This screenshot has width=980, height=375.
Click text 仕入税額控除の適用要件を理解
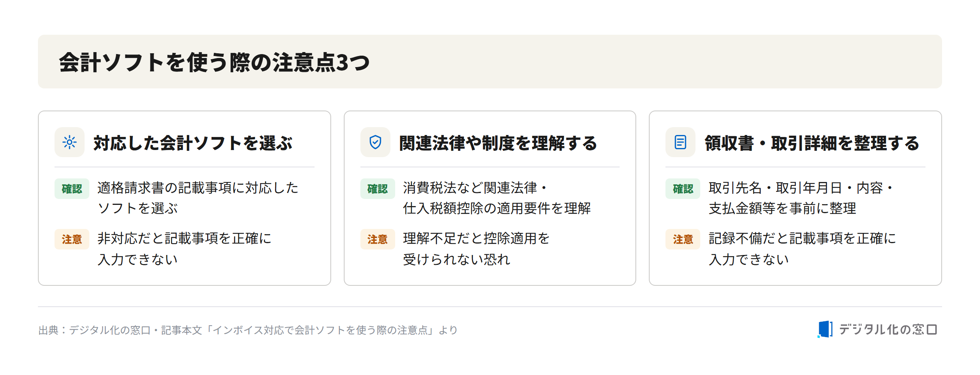(497, 208)
